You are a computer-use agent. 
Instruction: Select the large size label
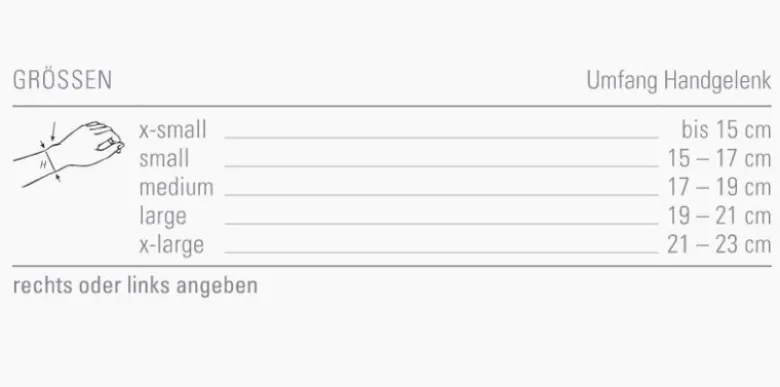point(163,217)
